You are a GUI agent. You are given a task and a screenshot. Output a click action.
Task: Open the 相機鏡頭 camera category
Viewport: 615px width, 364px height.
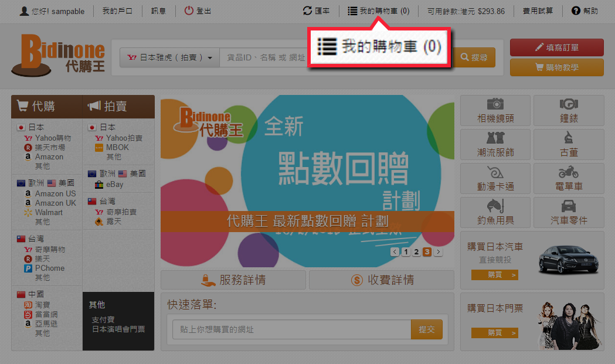click(x=495, y=111)
